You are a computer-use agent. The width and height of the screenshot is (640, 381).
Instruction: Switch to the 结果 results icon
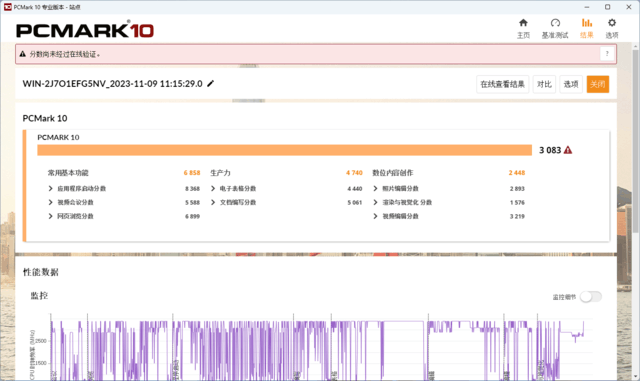(x=587, y=23)
